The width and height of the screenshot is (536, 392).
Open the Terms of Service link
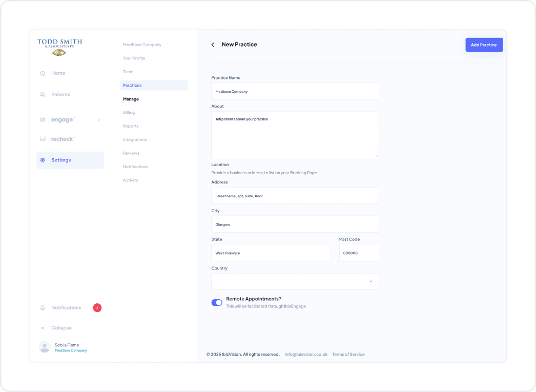(x=348, y=355)
